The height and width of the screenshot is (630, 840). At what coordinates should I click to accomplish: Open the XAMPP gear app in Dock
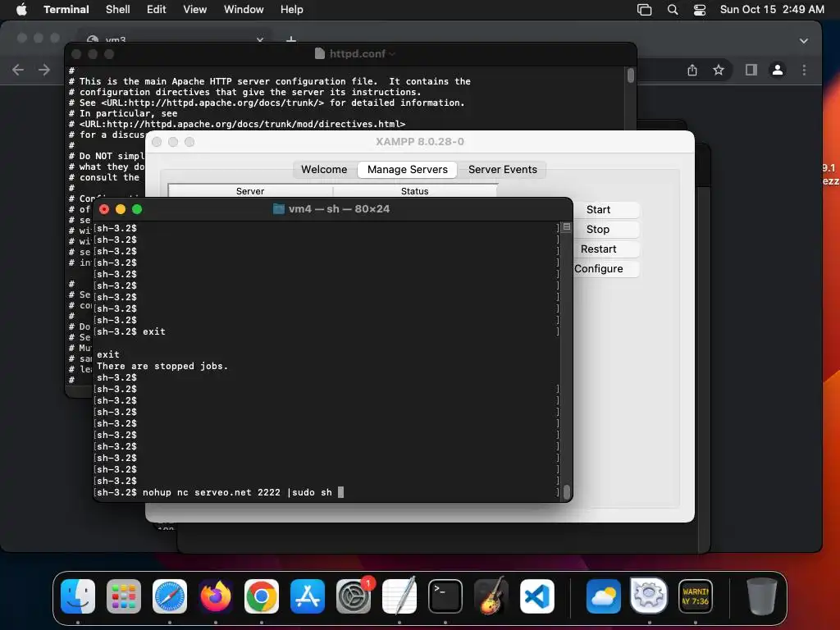pos(650,596)
